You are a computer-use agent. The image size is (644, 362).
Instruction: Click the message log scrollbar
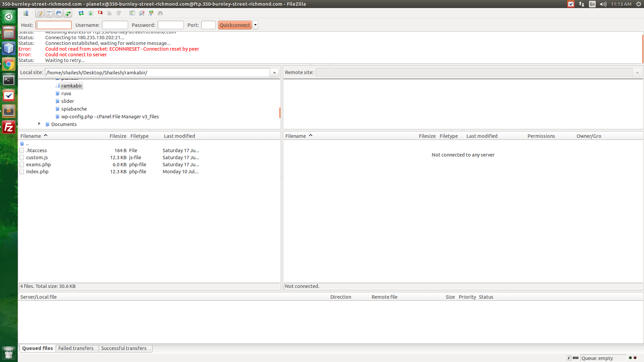tap(643, 49)
